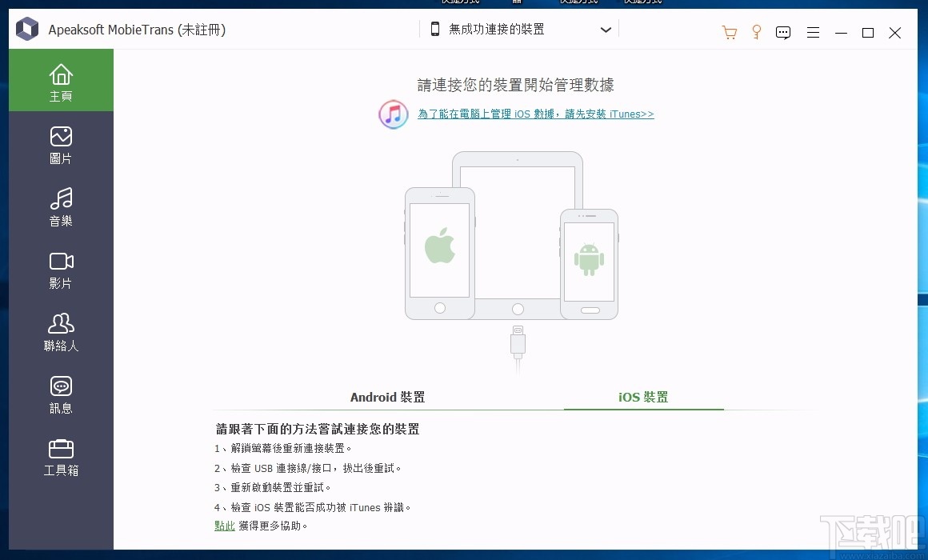Open the 音樂 music section
Screen dimensions: 928x560
(61, 208)
